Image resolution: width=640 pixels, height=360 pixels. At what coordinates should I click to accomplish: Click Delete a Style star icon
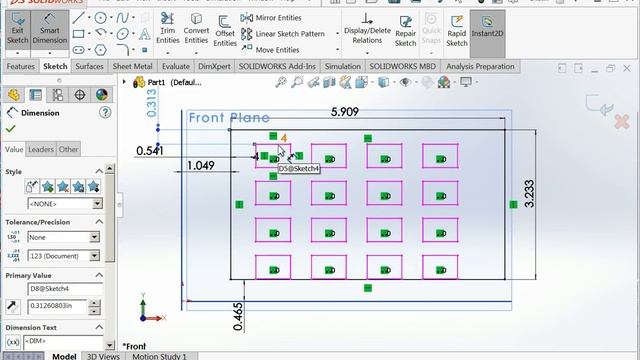63,187
